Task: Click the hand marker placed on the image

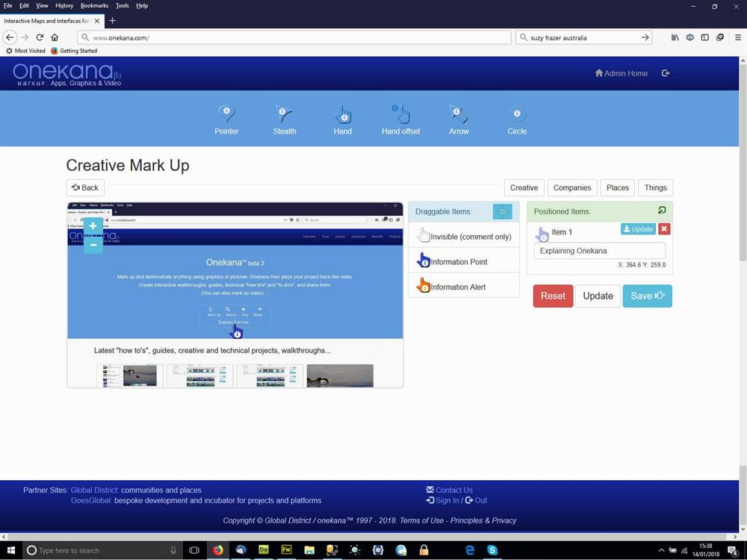Action: tap(236, 332)
